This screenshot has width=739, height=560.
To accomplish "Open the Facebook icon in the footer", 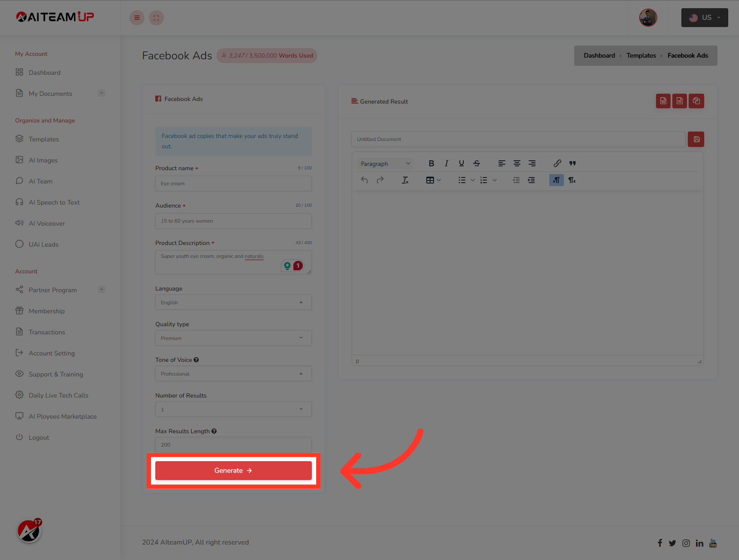I will point(660,543).
